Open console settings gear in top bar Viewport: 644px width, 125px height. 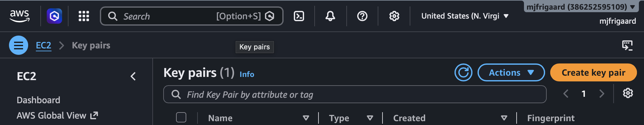click(x=394, y=16)
